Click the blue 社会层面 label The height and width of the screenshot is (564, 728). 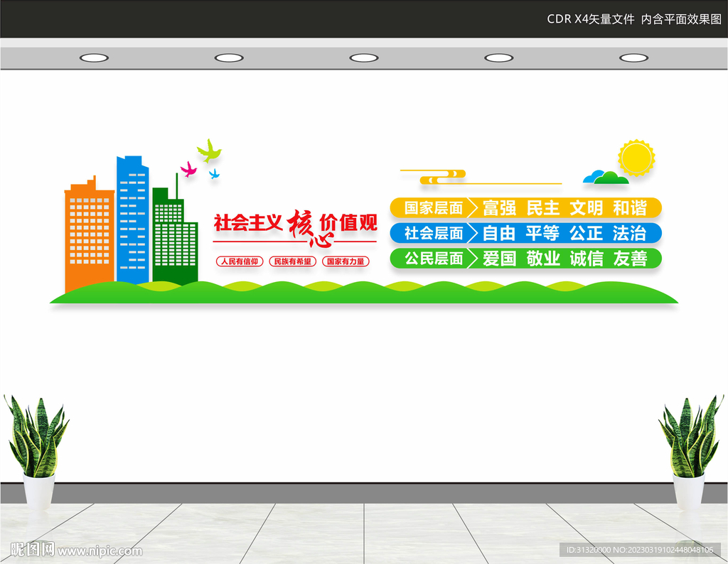[x=434, y=233]
